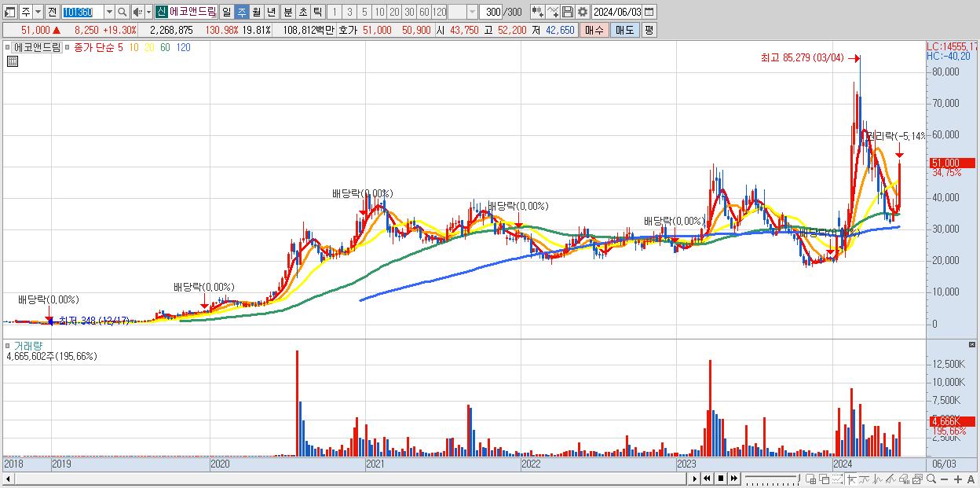Image resolution: width=980 pixels, height=488 pixels.
Task: Zoom out the chart with minus icon
Action: pos(945,479)
